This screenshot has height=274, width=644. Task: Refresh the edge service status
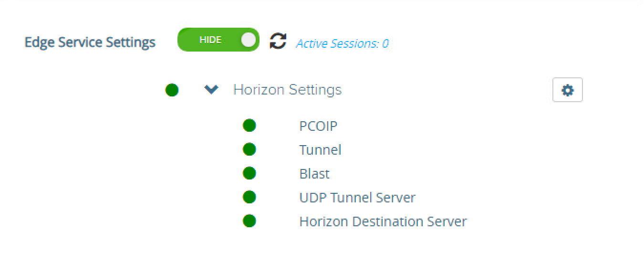click(278, 41)
